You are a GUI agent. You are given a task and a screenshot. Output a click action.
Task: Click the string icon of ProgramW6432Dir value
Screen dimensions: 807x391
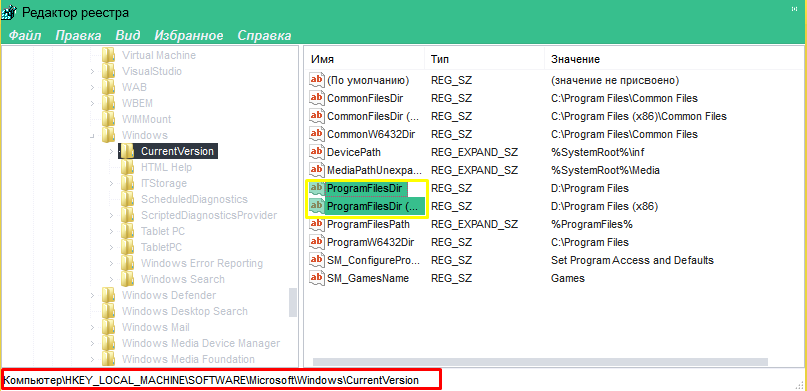pos(316,242)
